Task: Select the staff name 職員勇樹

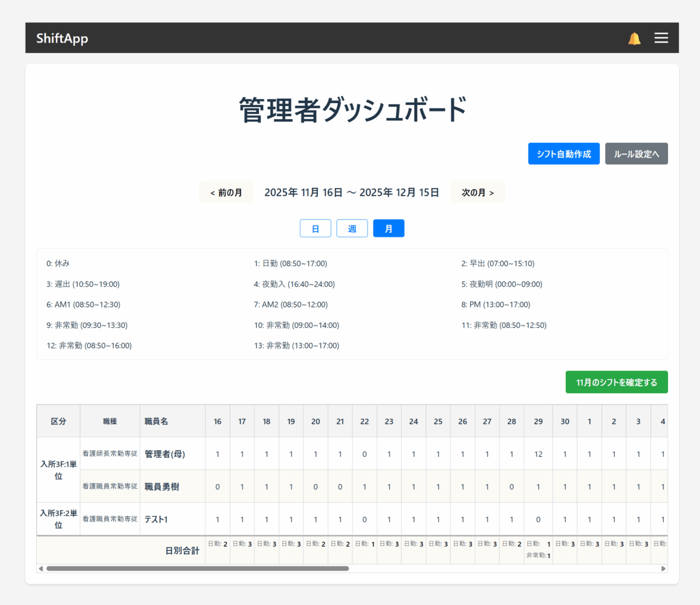Action: (x=162, y=487)
